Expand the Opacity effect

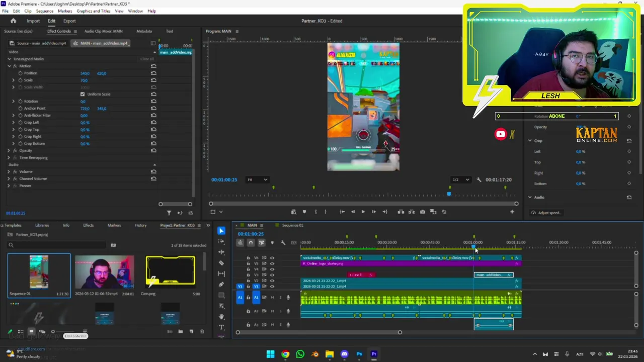9,150
